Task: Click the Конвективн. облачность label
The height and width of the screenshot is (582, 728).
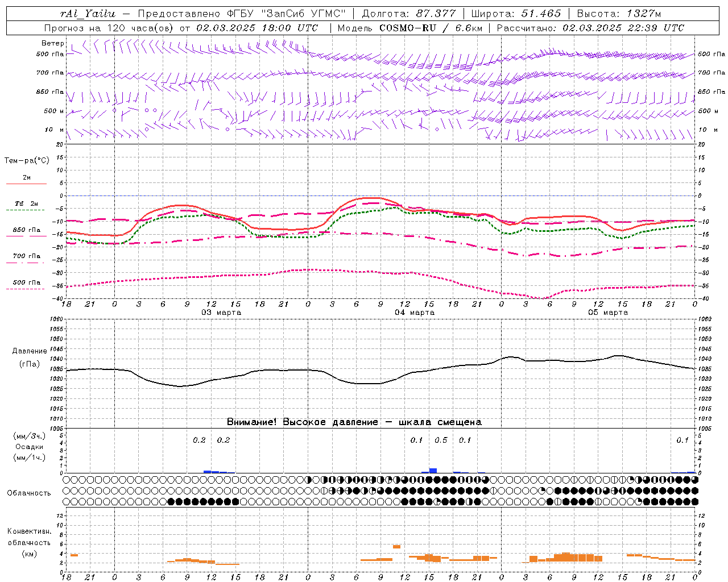Action: coord(30,537)
